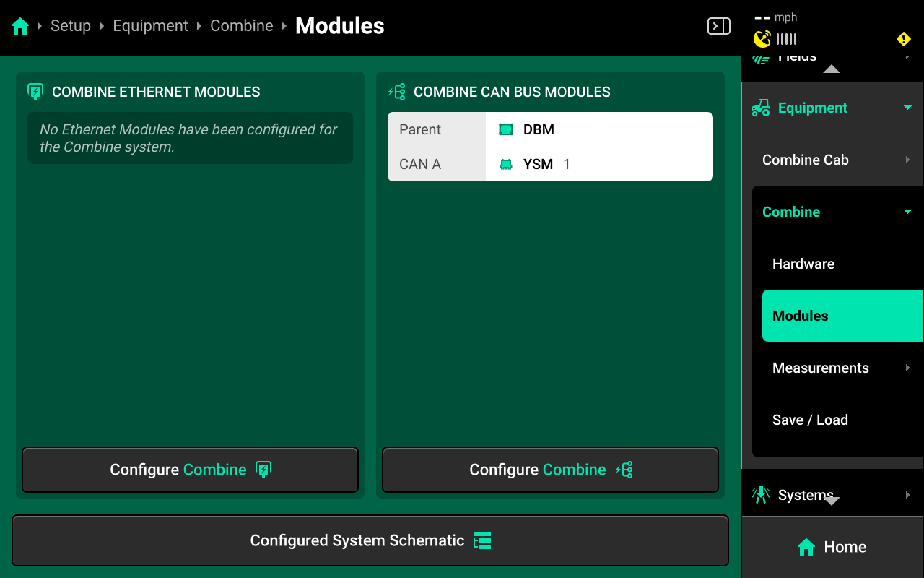Click the Equipment tractor icon
Screen dimensions: 924x578
761,108
